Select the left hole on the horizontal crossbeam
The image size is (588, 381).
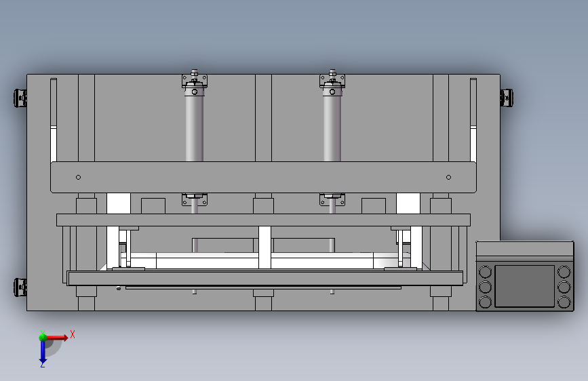click(x=79, y=177)
